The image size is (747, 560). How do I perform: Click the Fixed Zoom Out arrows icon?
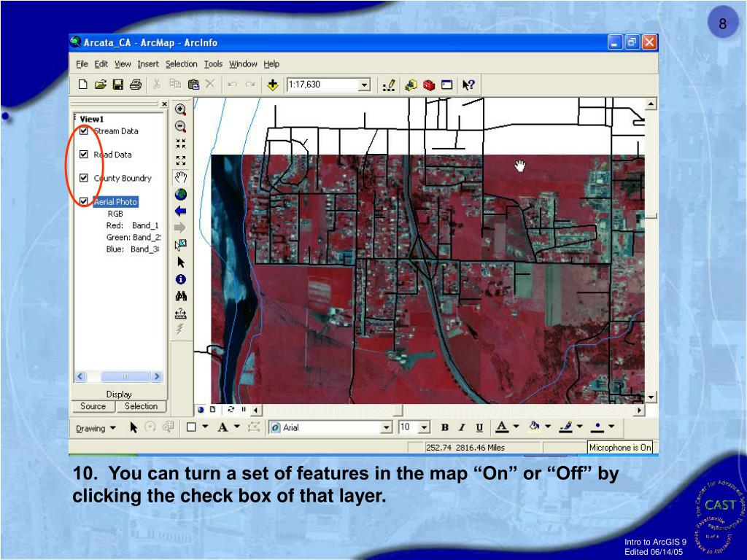click(181, 160)
